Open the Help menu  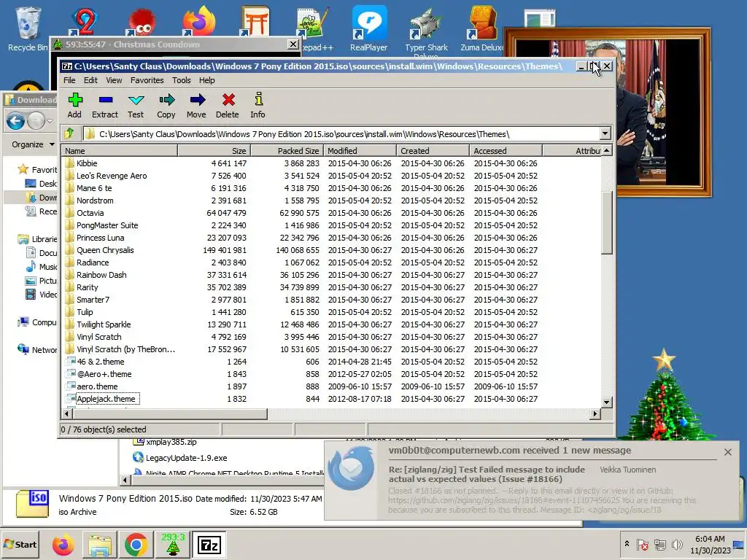pos(206,80)
